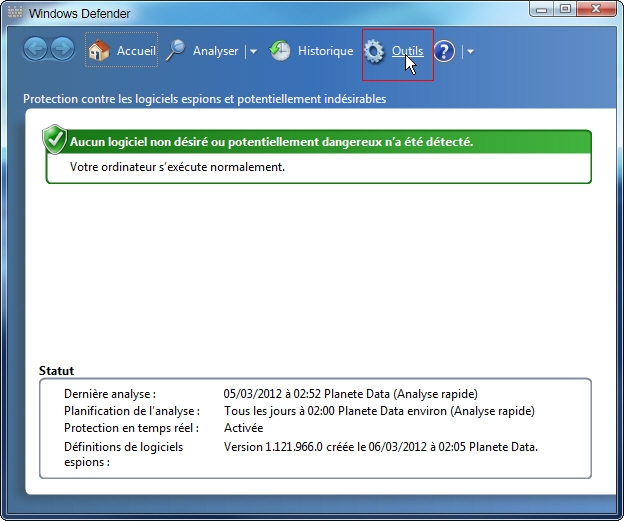Click the Accueil house icon
The height and width of the screenshot is (521, 624).
tap(99, 51)
